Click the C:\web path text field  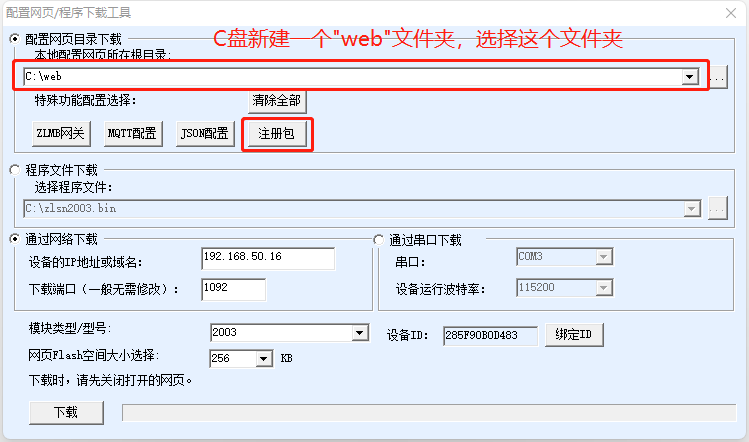pos(353,76)
